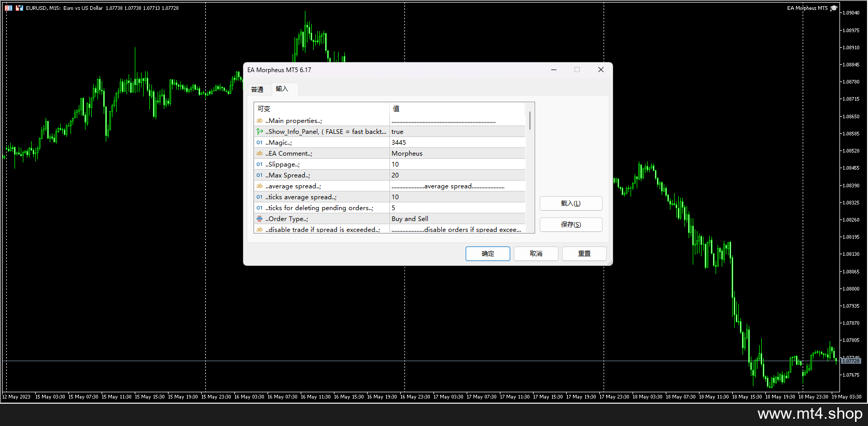
Task: Click the 载入(L) load button
Action: [571, 203]
